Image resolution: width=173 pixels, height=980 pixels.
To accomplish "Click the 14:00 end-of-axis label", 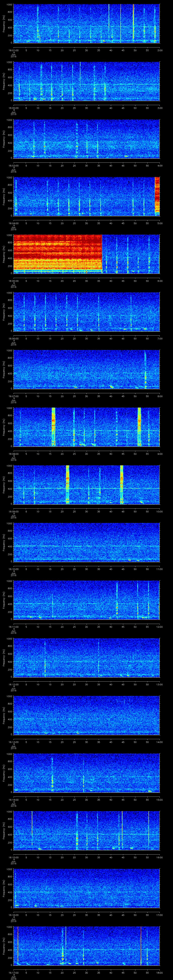I will point(159,742).
